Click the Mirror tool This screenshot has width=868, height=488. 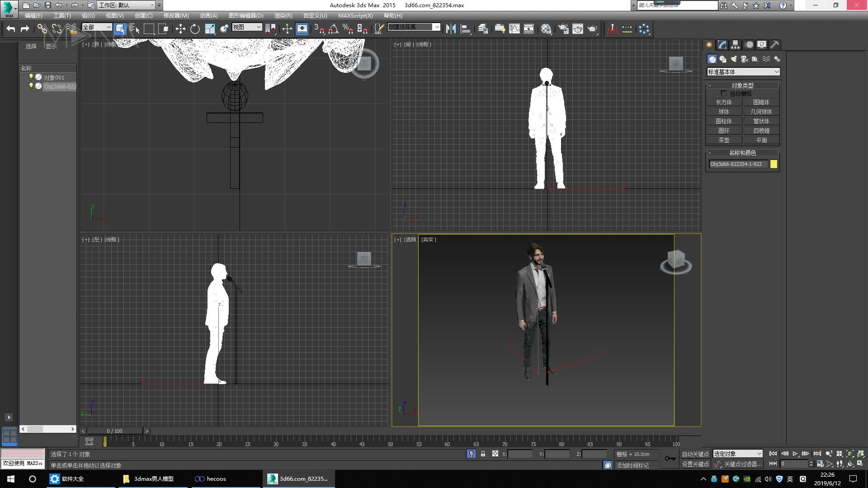click(x=451, y=29)
